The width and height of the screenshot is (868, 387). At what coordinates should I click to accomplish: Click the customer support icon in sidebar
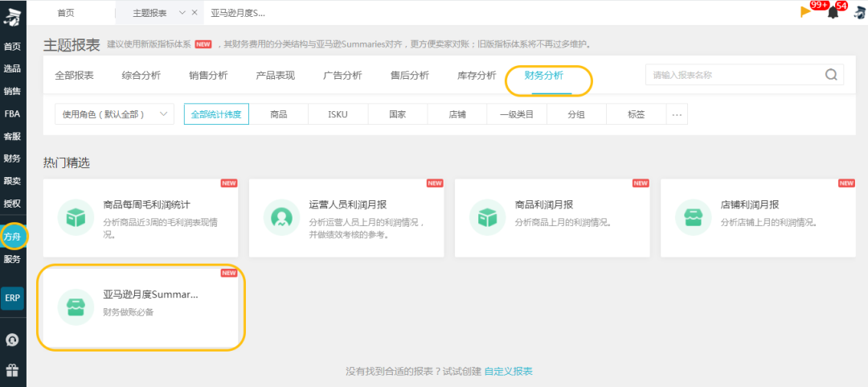tap(12, 340)
